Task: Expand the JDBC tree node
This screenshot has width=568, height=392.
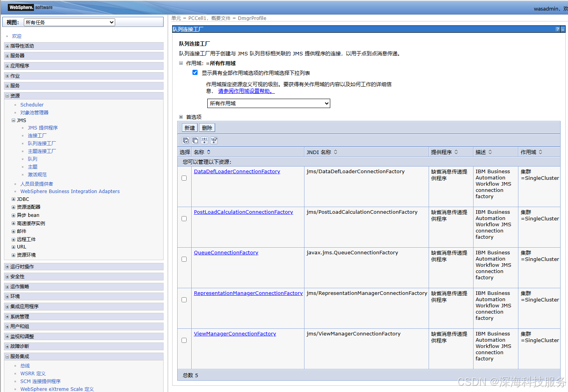Action: [x=13, y=199]
